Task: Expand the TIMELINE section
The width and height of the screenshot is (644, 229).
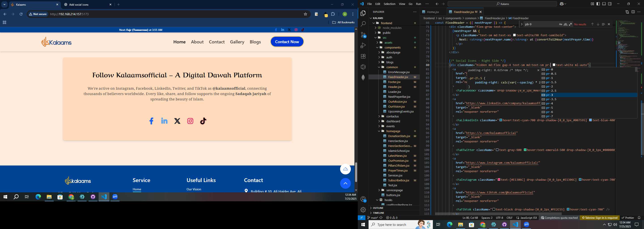Action: click(394, 213)
